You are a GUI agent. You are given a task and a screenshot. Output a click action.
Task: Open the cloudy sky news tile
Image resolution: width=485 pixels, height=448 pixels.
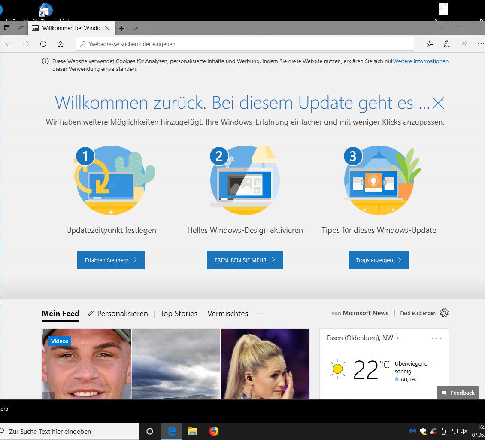point(176,364)
